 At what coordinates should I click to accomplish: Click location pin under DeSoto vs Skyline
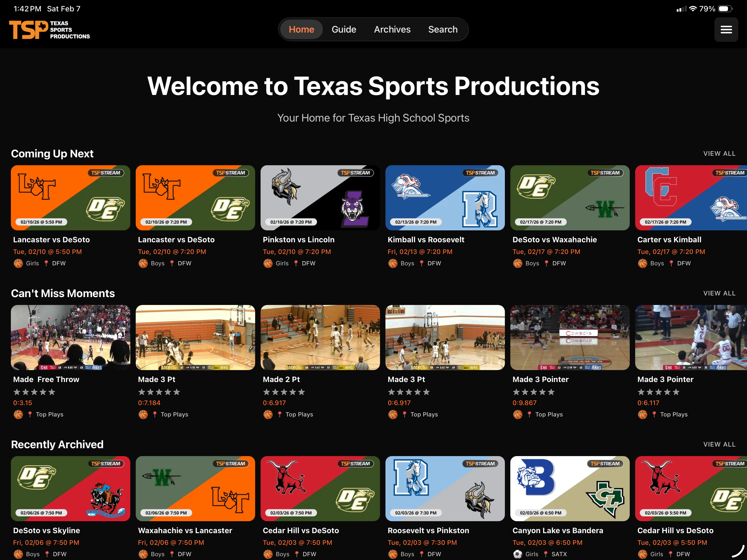click(x=47, y=554)
